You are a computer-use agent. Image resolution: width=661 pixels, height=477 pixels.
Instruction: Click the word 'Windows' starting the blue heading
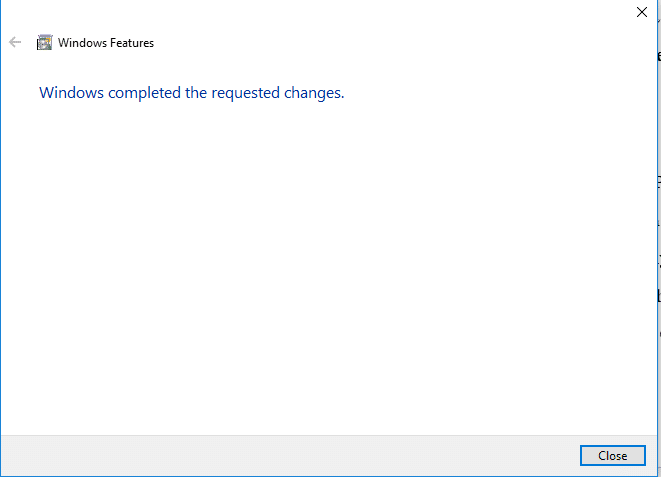tap(71, 93)
